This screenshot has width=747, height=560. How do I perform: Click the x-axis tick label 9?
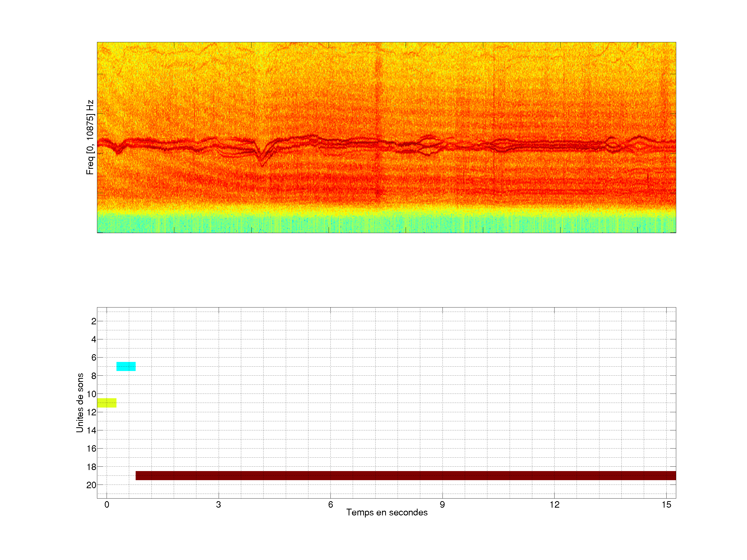(x=442, y=505)
